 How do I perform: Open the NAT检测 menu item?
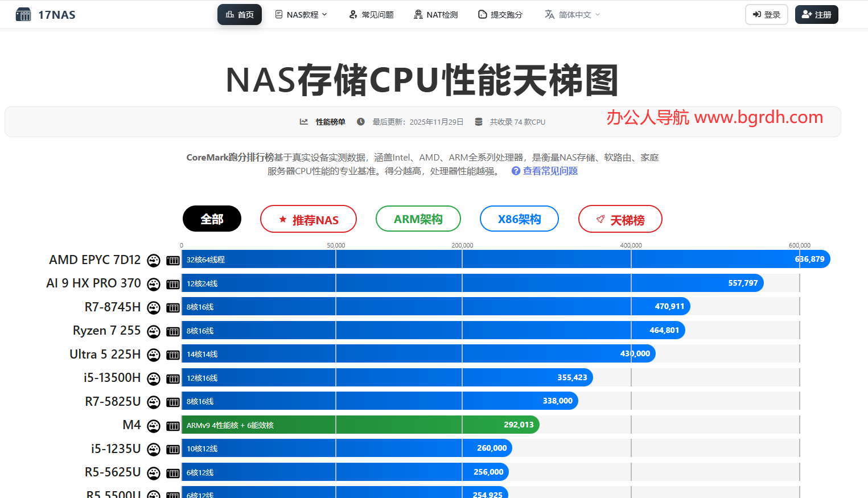(435, 14)
